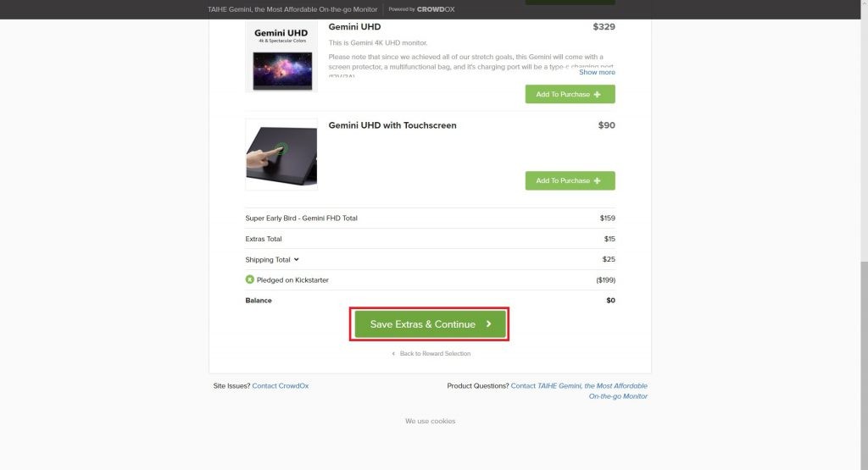
Task: Open the Contact CrowdOx link
Action: tap(280, 386)
